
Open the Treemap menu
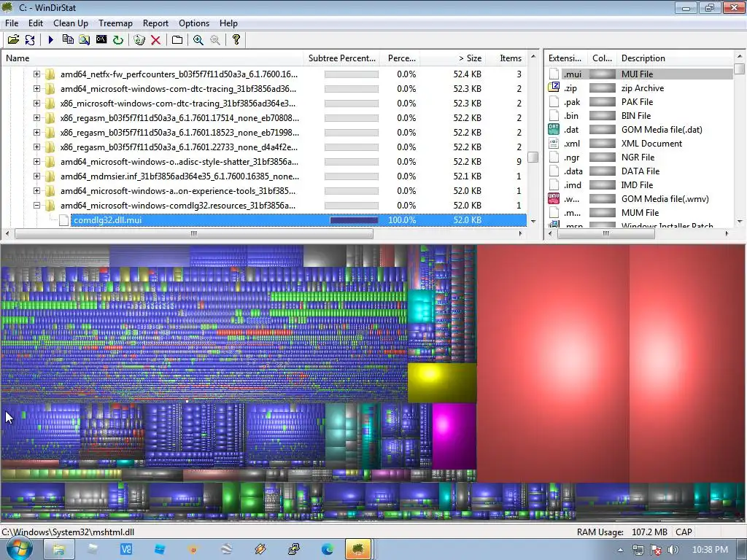coord(115,23)
